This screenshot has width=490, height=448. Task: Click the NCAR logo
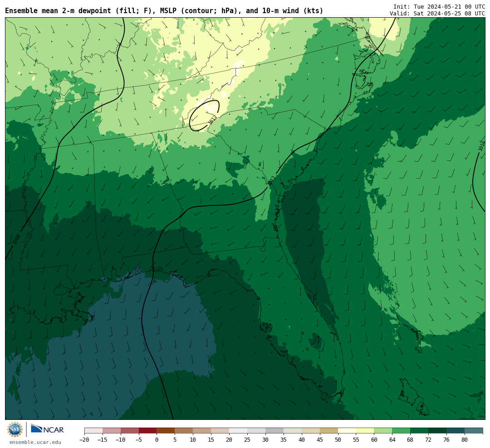point(47,429)
